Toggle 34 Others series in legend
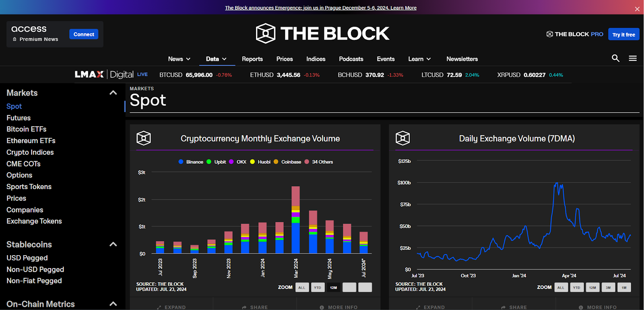This screenshot has width=644, height=310. (x=319, y=162)
